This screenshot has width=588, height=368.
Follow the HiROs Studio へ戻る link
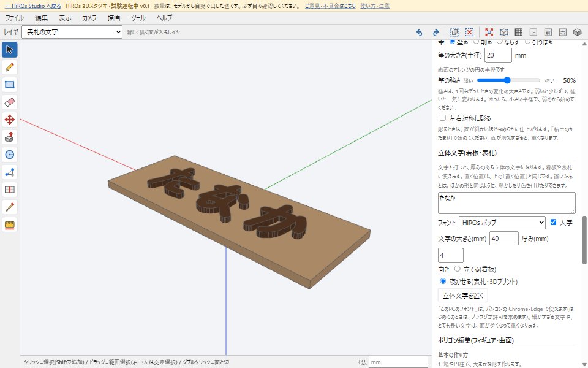[32, 6]
